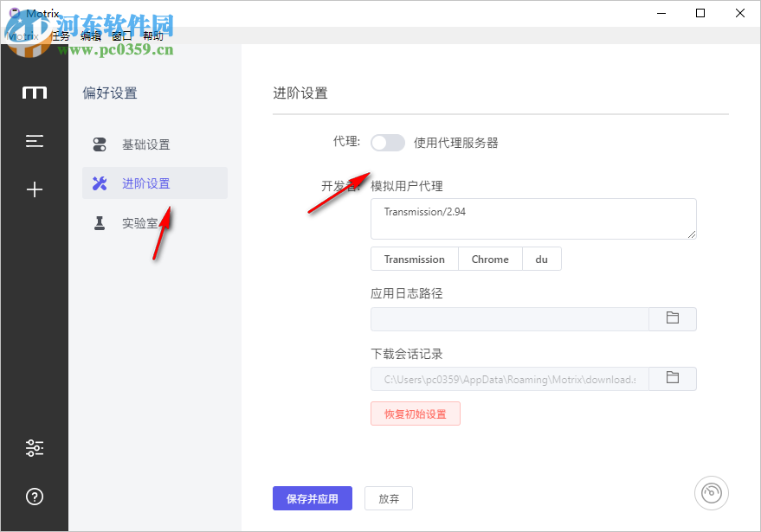The image size is (761, 532).
Task: Click the 应用日志路径 input field
Action: tap(510, 318)
